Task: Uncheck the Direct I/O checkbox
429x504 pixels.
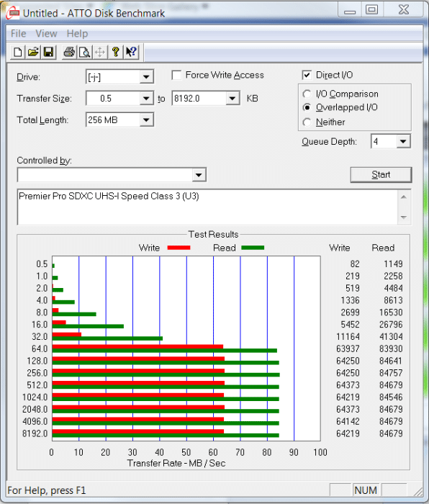Action: [x=307, y=75]
